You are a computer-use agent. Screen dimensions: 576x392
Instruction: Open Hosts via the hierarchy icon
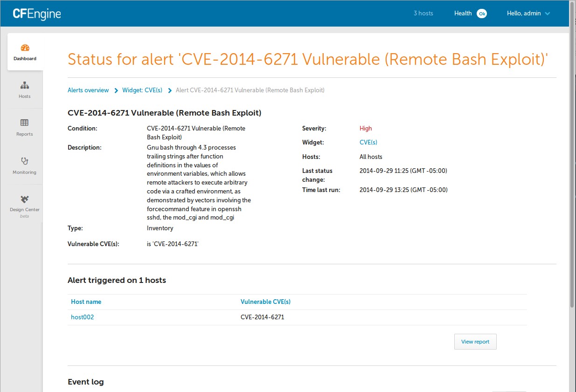point(25,85)
